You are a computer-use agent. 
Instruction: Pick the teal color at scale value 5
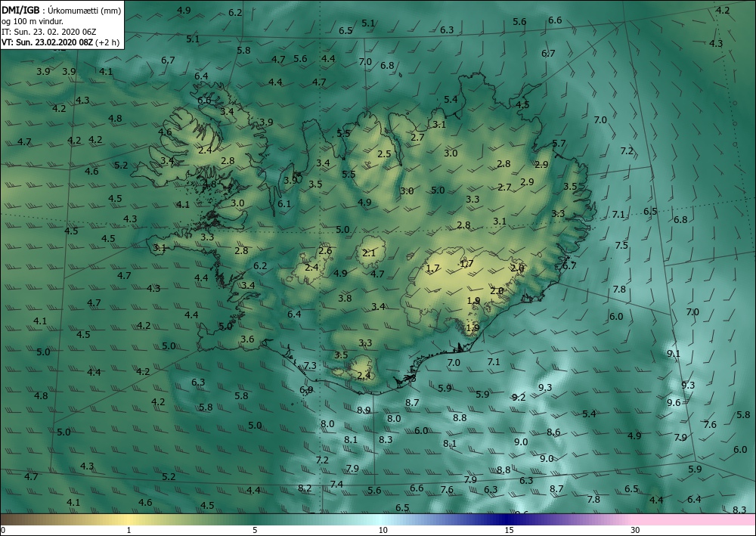point(255,519)
